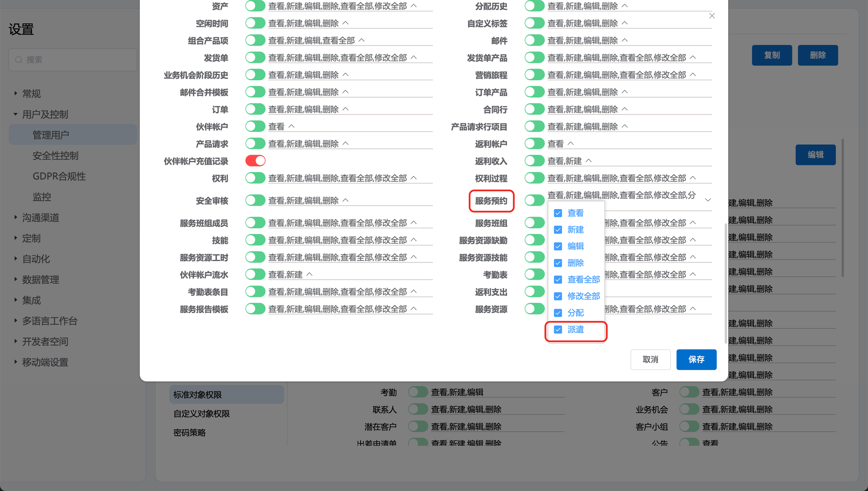The height and width of the screenshot is (491, 868).
Task: Expand the 沟通渠道 tree arrow
Action: point(16,217)
